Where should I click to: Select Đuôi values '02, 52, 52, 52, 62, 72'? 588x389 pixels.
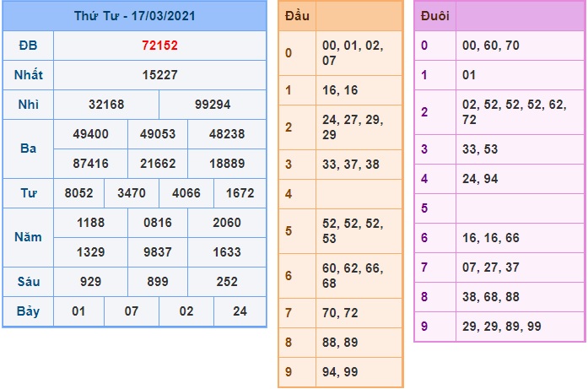click(515, 112)
